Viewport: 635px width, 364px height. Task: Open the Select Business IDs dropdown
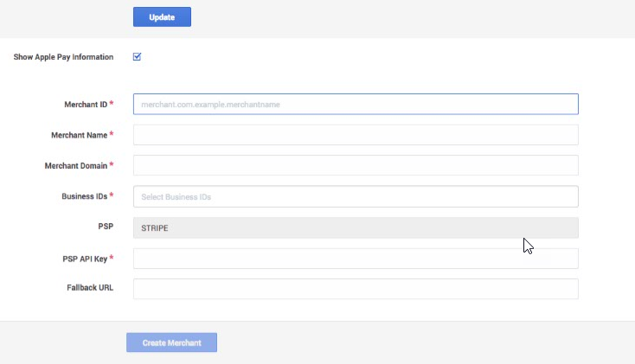(x=356, y=196)
